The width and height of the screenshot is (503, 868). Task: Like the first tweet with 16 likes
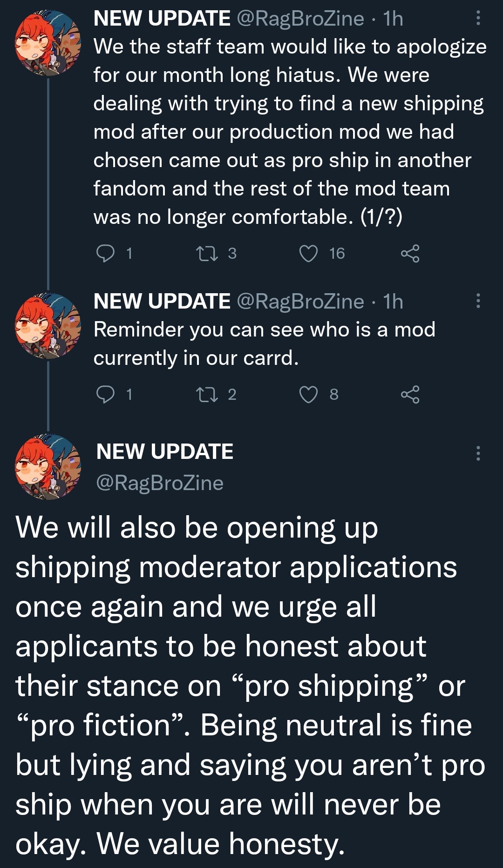coord(308,254)
